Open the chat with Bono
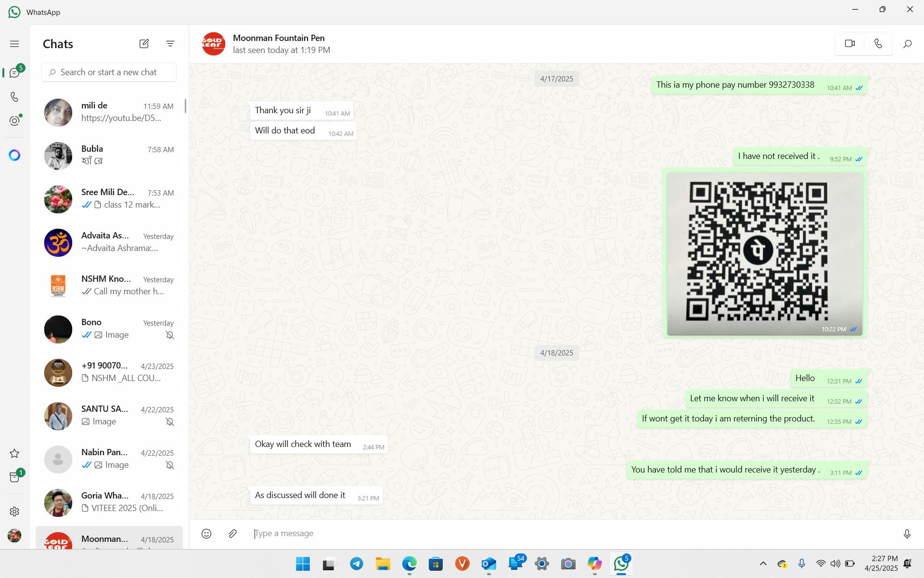 [109, 329]
